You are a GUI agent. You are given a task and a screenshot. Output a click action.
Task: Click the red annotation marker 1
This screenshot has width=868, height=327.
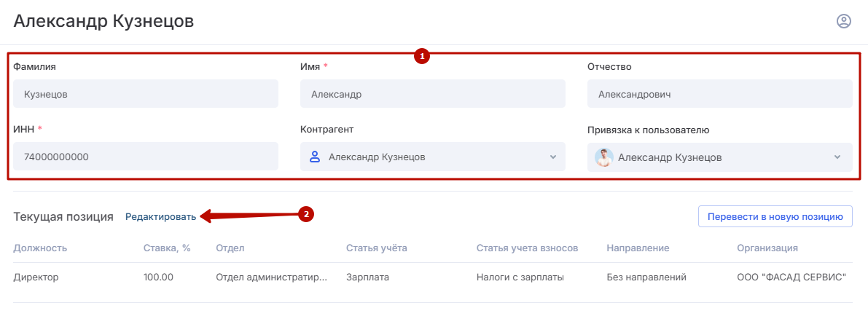point(421,55)
